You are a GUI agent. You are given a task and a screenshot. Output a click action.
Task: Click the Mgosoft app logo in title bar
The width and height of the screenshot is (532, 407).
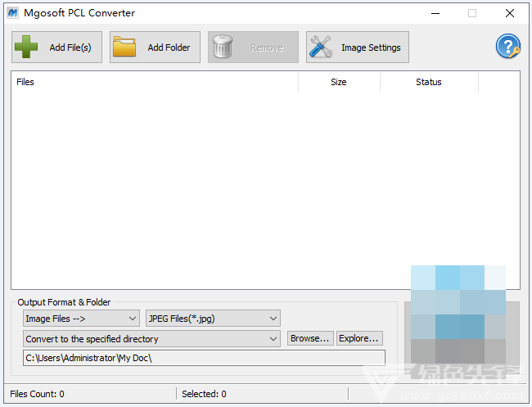click(x=13, y=13)
